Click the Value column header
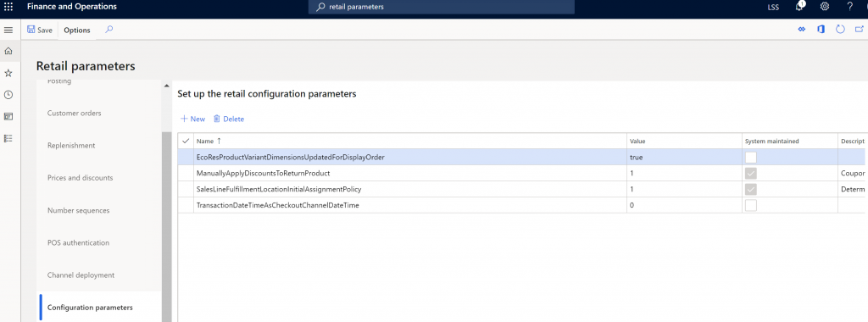This screenshot has height=322, width=868. click(x=684, y=141)
